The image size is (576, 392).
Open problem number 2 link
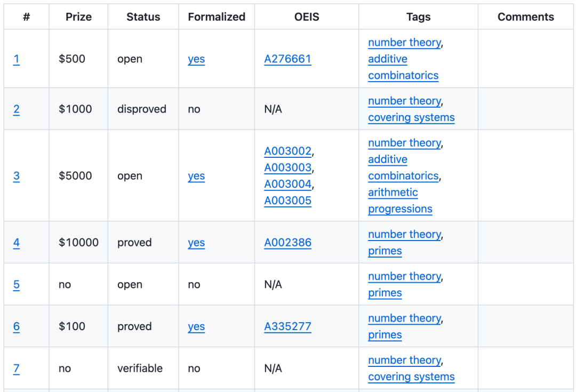tap(17, 109)
